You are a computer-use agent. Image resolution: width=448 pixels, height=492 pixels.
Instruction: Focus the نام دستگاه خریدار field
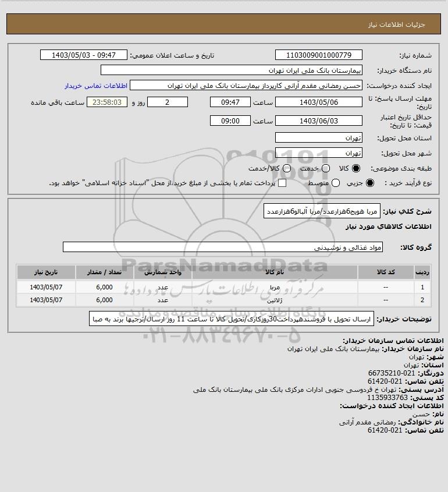[232, 70]
